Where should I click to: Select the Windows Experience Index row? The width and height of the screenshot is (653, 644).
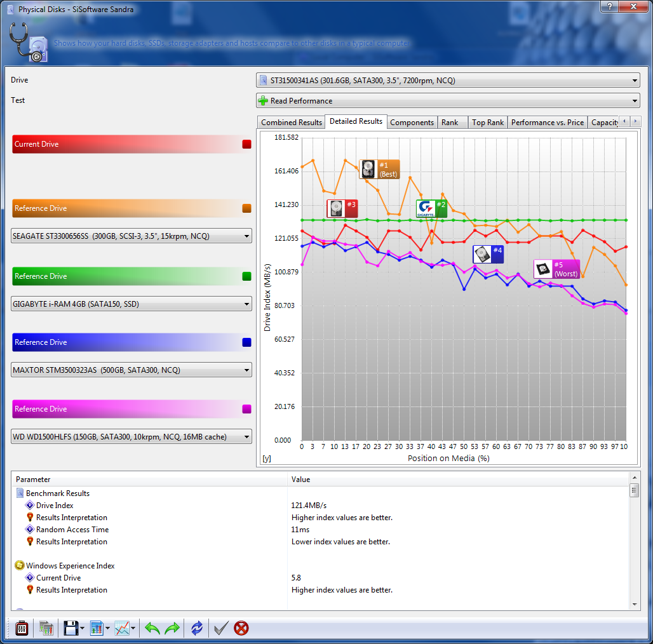[x=320, y=566]
